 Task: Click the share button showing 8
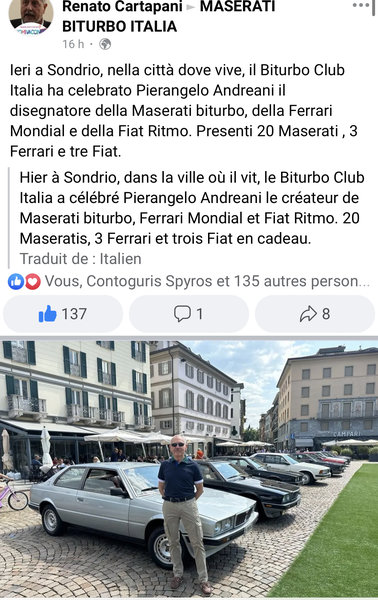pyautogui.click(x=315, y=314)
